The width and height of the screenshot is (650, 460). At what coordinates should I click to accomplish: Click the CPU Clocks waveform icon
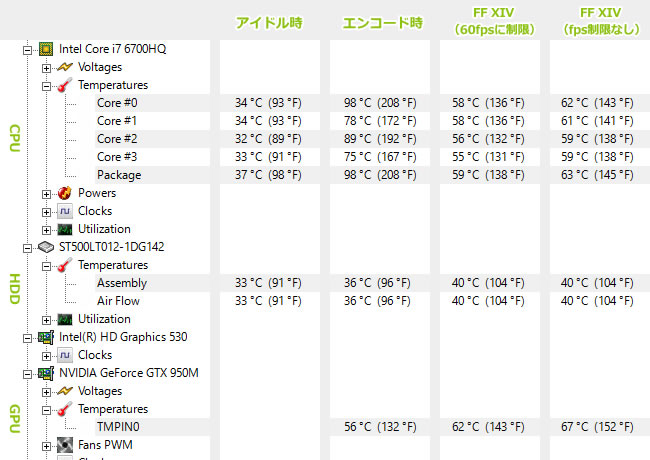point(65,211)
